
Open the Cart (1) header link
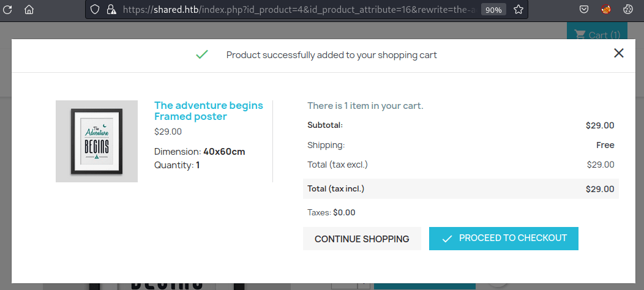pyautogui.click(x=597, y=35)
